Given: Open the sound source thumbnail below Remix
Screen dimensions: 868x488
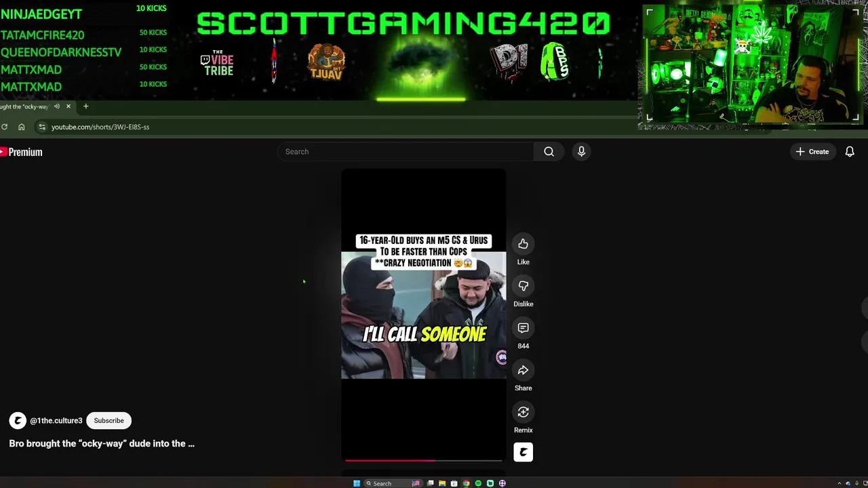Looking at the screenshot, I should [x=523, y=452].
